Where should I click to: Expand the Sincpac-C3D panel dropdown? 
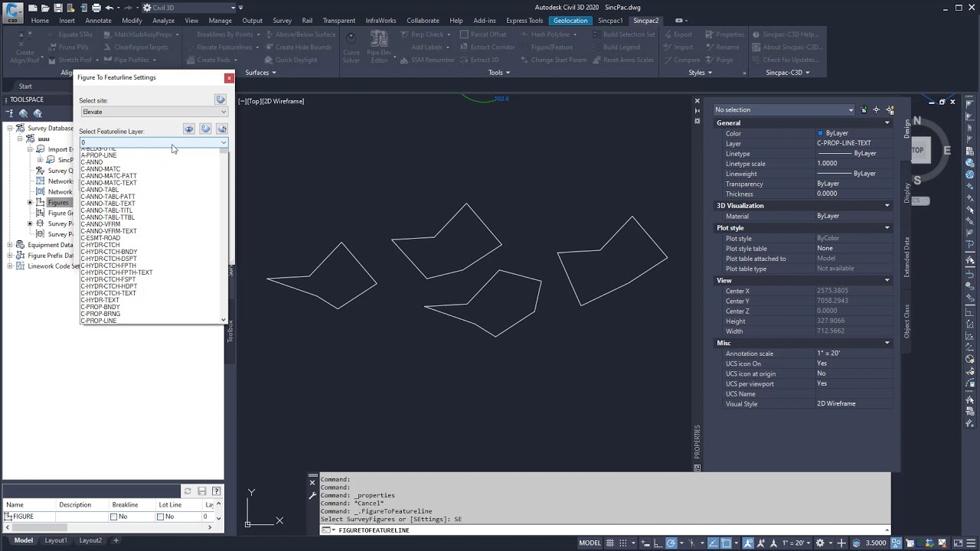(788, 73)
